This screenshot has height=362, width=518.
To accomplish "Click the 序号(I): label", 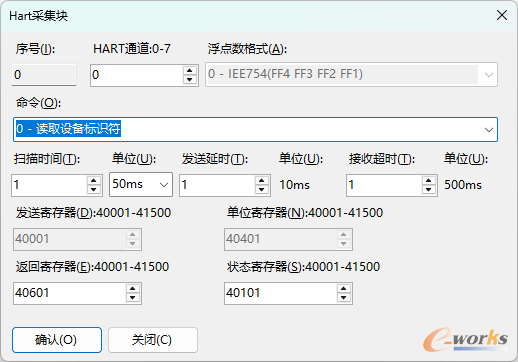I will [35, 49].
